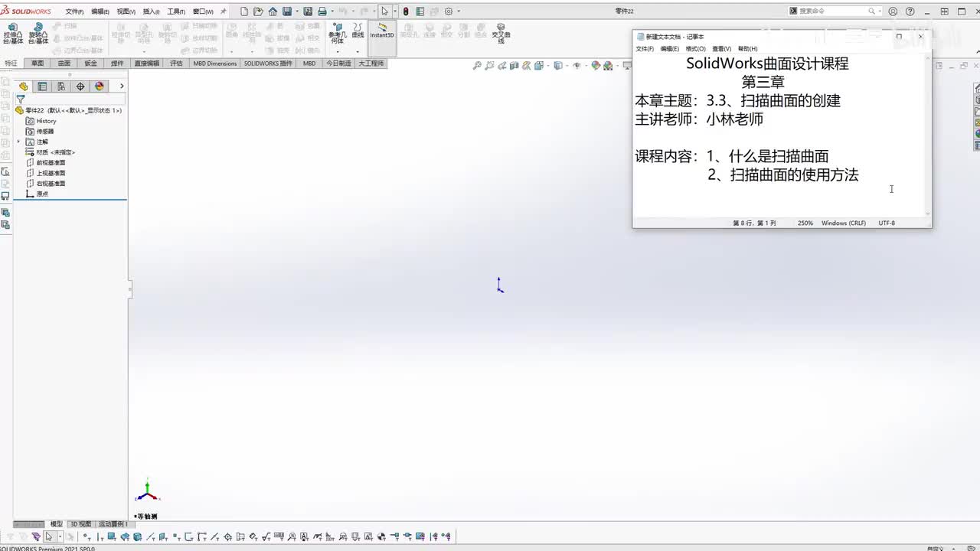Switch to the MBD Dimensions ribbon tab
The width and height of the screenshot is (980, 551).
point(215,64)
